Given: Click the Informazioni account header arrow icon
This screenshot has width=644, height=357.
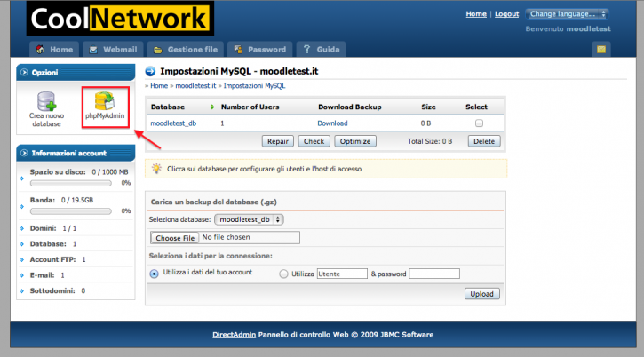Looking at the screenshot, I should pyautogui.click(x=24, y=153).
